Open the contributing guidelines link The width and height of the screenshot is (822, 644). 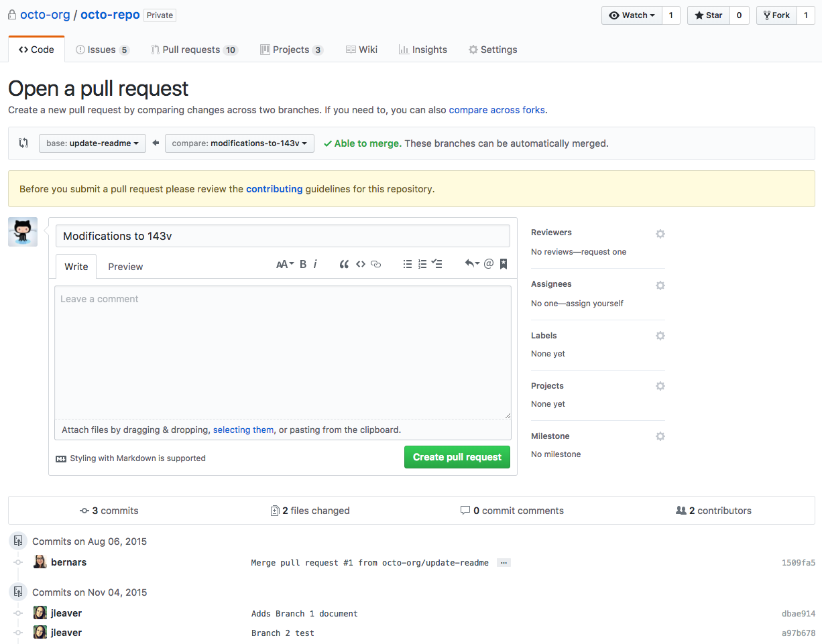pyautogui.click(x=274, y=189)
